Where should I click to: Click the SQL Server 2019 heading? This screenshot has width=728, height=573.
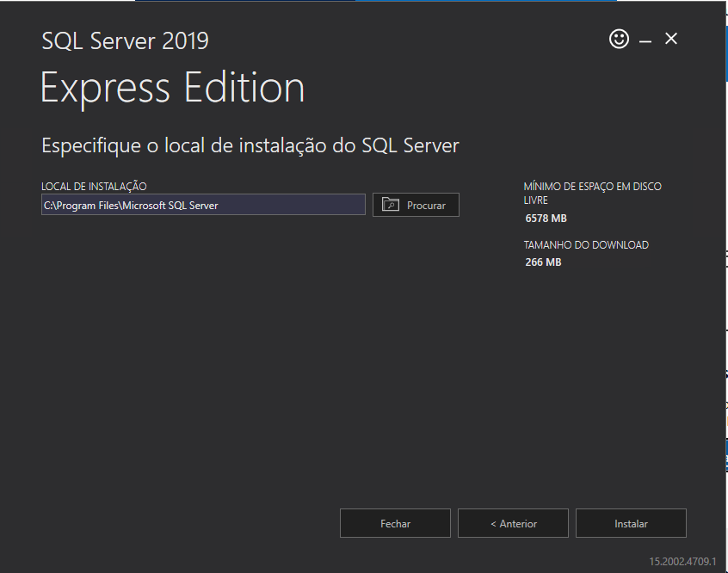click(x=126, y=40)
